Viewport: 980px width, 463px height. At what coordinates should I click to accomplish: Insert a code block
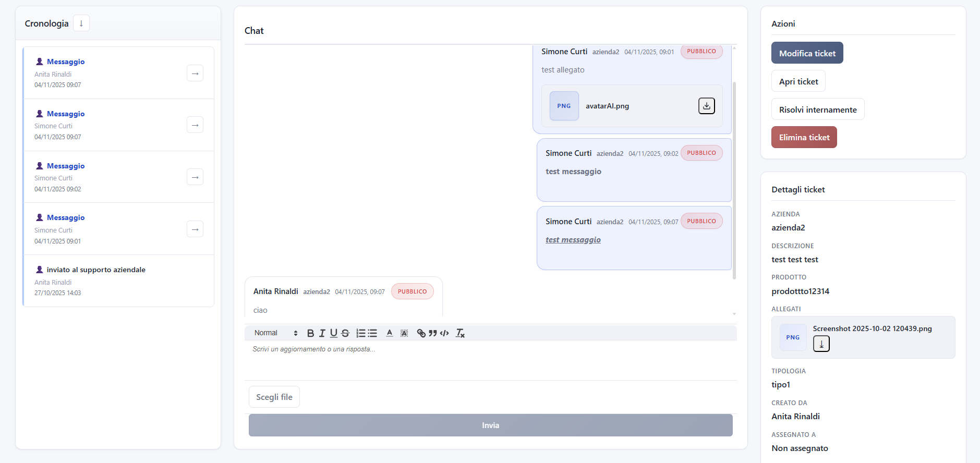click(444, 333)
